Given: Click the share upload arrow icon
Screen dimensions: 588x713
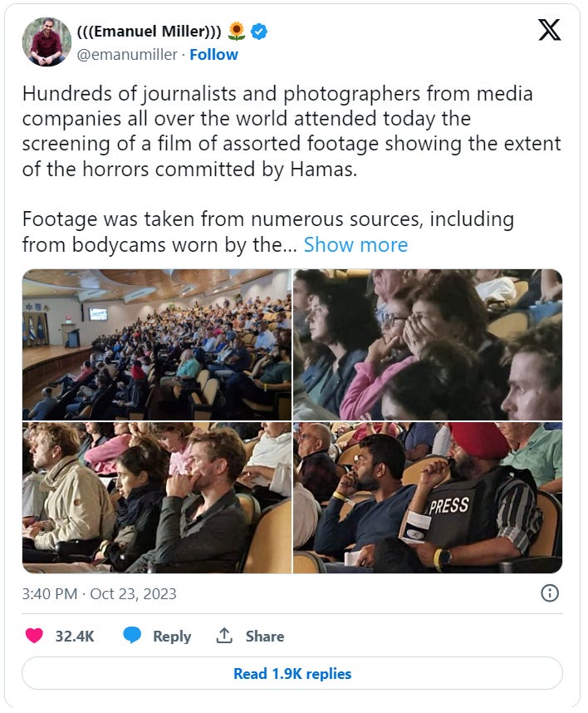Looking at the screenshot, I should point(224,635).
